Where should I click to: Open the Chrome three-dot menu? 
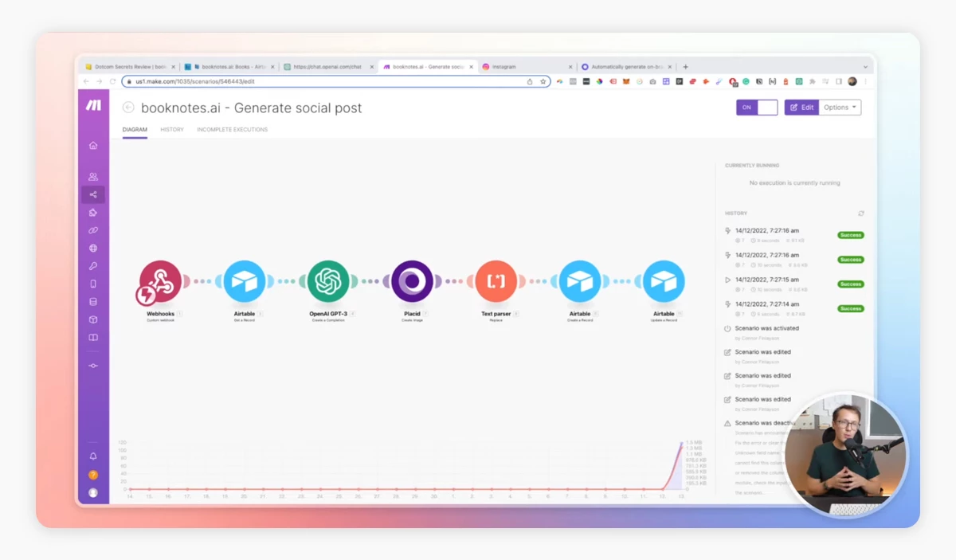click(x=865, y=81)
